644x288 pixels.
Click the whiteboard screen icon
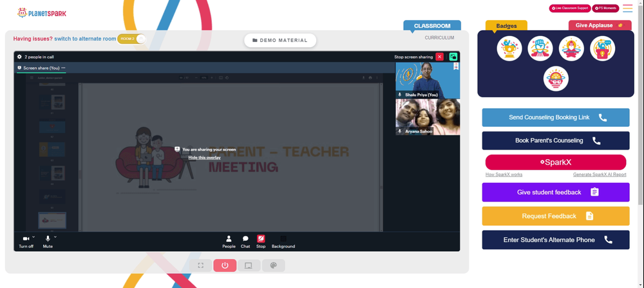[x=249, y=265]
